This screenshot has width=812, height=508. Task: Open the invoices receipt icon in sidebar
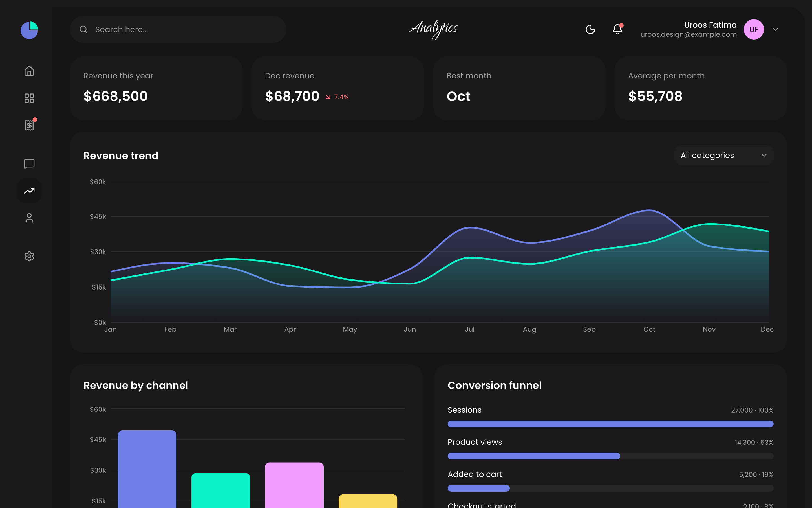point(30,125)
